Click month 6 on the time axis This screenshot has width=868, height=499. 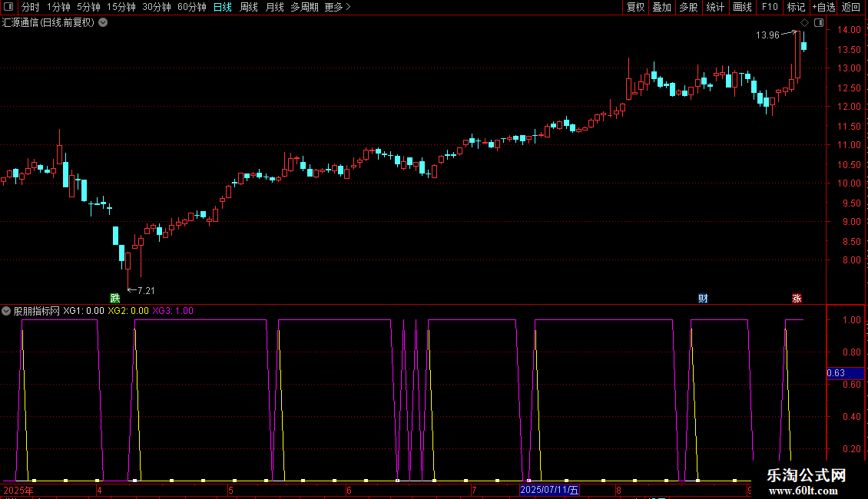349,490
